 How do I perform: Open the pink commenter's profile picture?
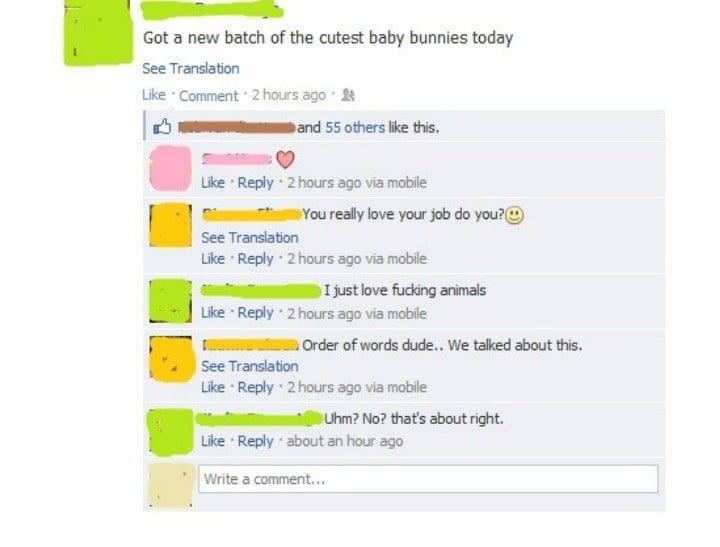tap(170, 168)
